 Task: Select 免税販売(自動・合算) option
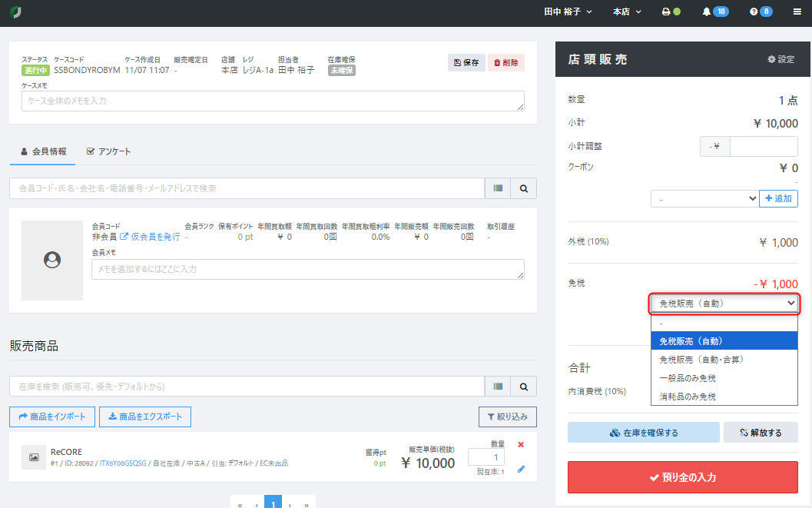tap(724, 360)
